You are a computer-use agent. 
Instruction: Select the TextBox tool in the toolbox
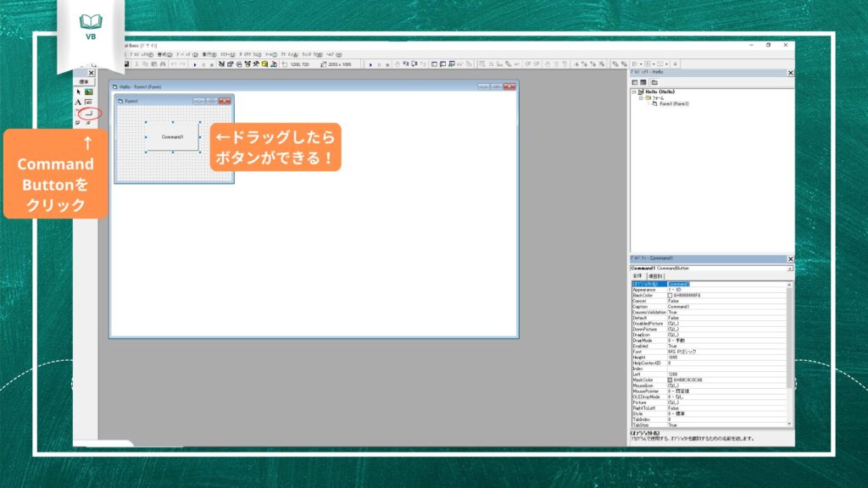pyautogui.click(x=88, y=103)
